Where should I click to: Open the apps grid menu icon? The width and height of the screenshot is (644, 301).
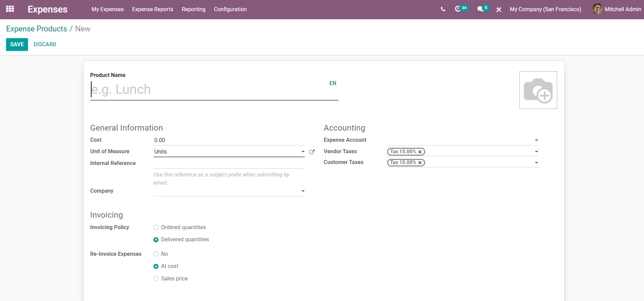click(10, 9)
